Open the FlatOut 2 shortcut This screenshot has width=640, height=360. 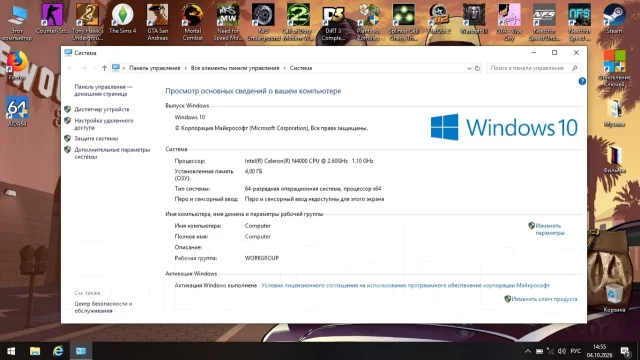coord(439,19)
